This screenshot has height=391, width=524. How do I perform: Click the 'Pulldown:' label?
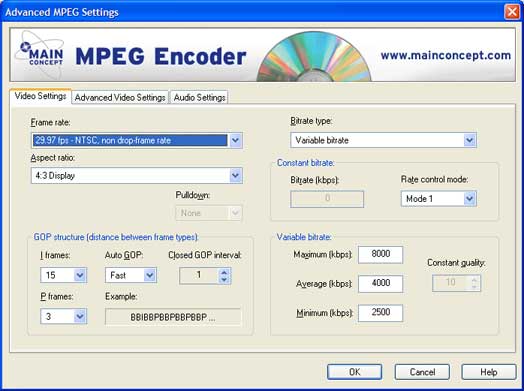click(x=192, y=195)
